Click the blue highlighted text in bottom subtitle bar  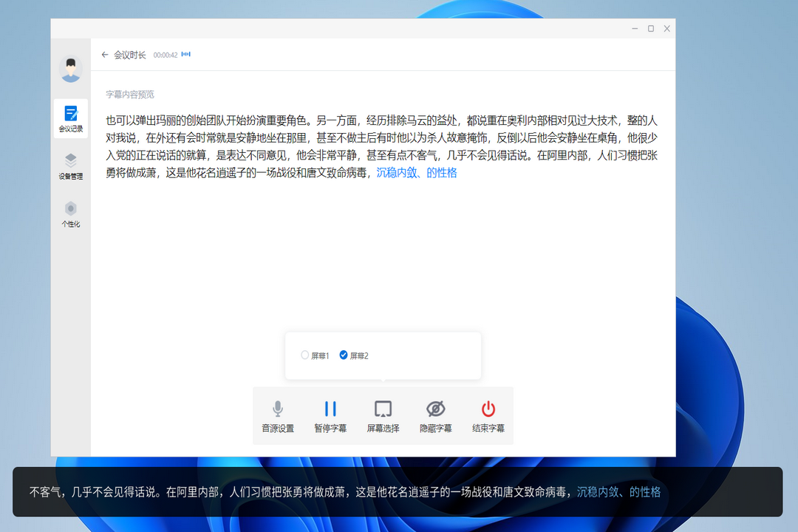(x=616, y=491)
